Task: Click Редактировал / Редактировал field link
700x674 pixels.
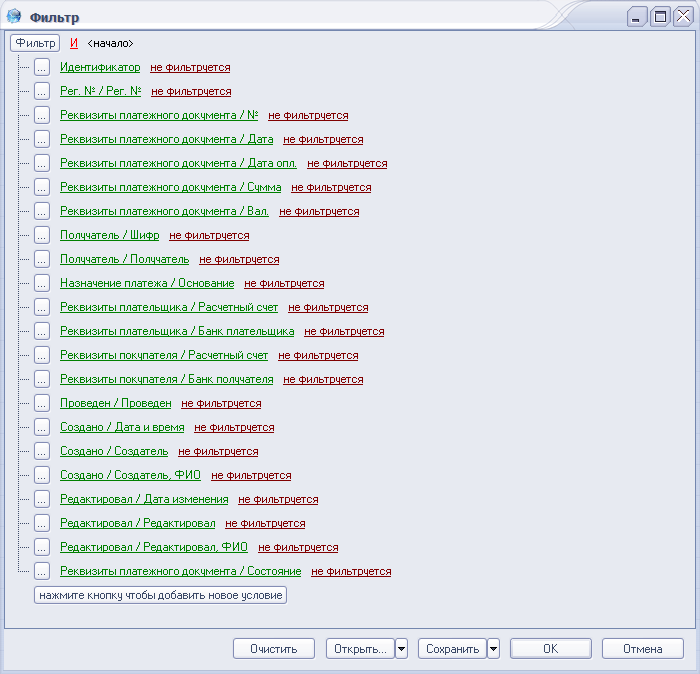Action: click(x=138, y=523)
